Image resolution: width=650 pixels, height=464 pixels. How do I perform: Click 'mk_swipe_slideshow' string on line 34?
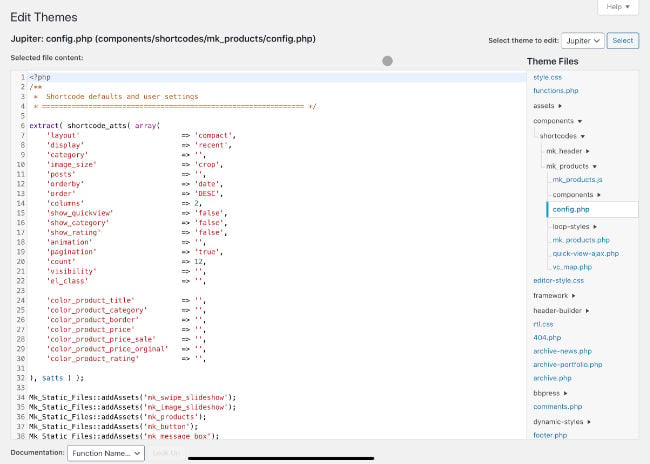[186, 397]
